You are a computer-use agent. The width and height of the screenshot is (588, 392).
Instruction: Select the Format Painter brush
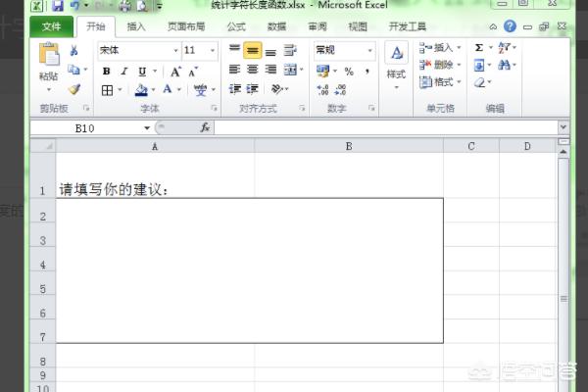point(73,89)
